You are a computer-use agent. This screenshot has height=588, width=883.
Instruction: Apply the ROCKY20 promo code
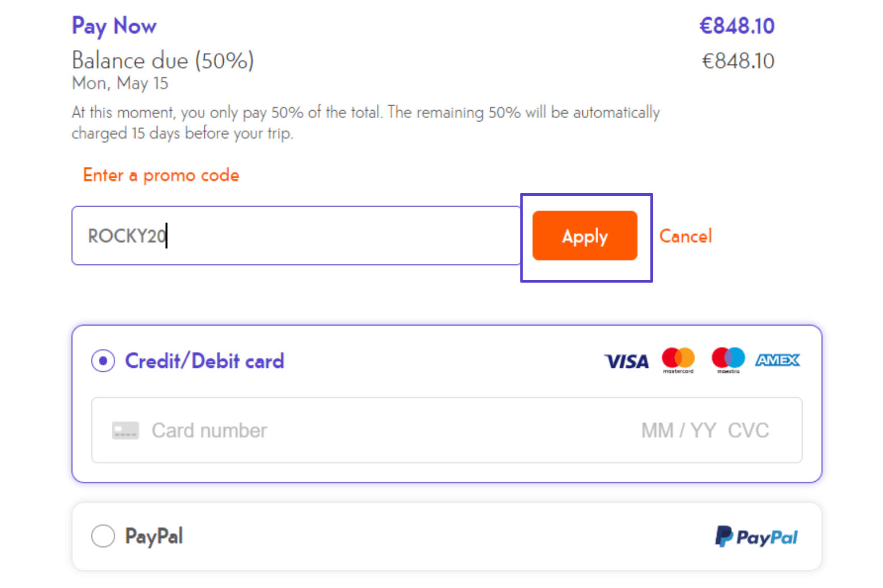(x=585, y=236)
